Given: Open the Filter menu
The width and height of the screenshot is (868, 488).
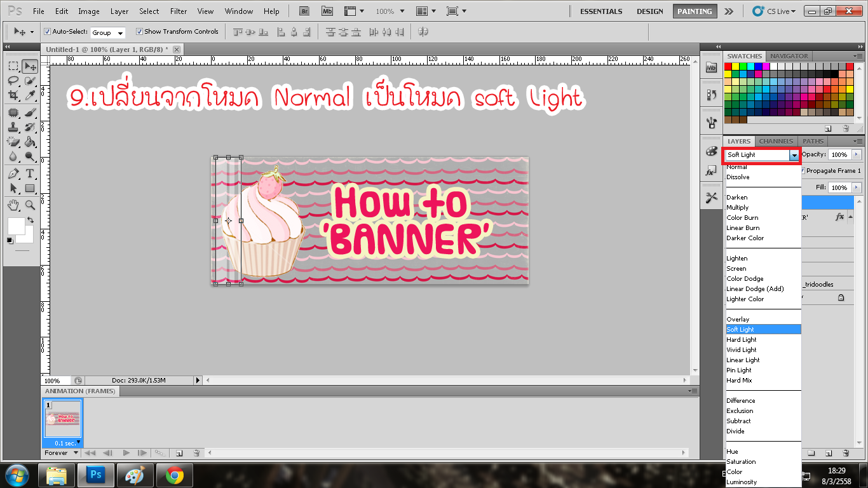Looking at the screenshot, I should (179, 11).
